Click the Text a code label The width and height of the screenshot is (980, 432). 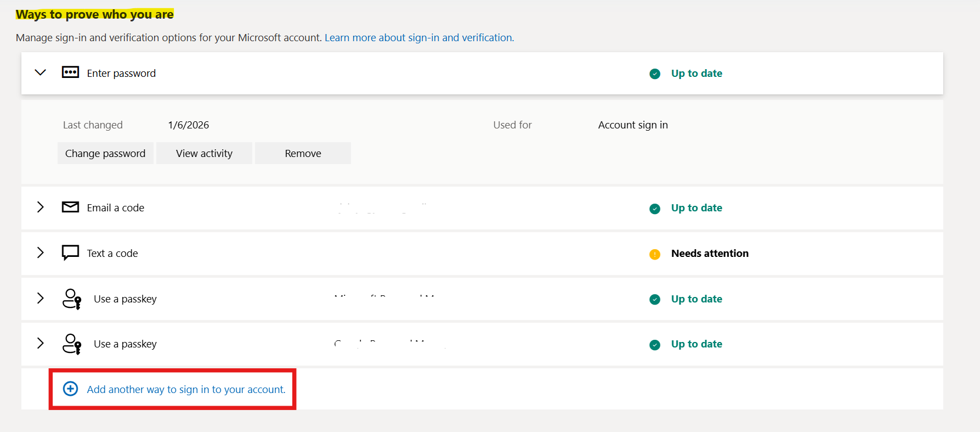(x=112, y=253)
